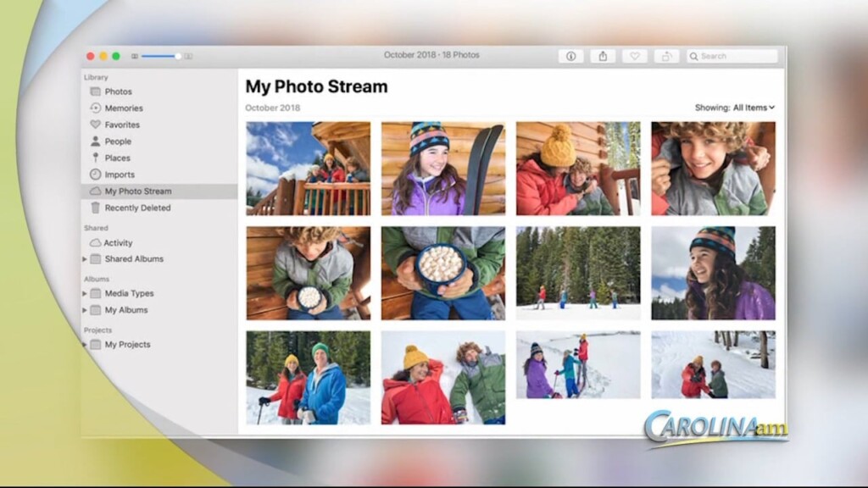Click the Recently Deleted trash icon

point(95,208)
